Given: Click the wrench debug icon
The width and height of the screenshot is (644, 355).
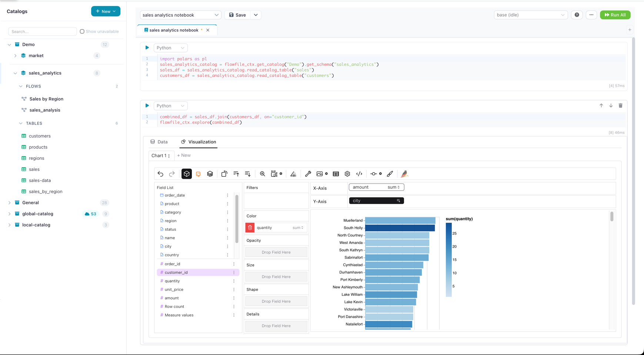Looking at the screenshot, I should point(308,174).
